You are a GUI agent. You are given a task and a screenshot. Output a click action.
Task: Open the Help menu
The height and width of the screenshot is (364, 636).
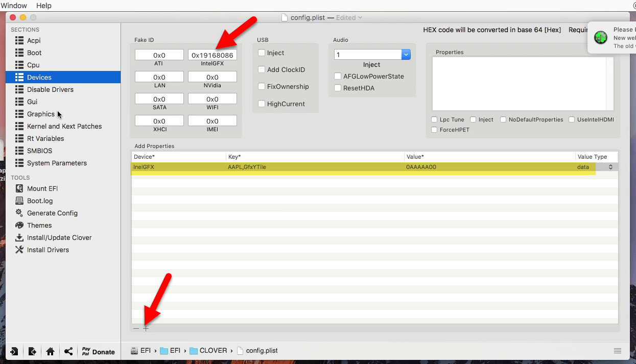pos(44,5)
